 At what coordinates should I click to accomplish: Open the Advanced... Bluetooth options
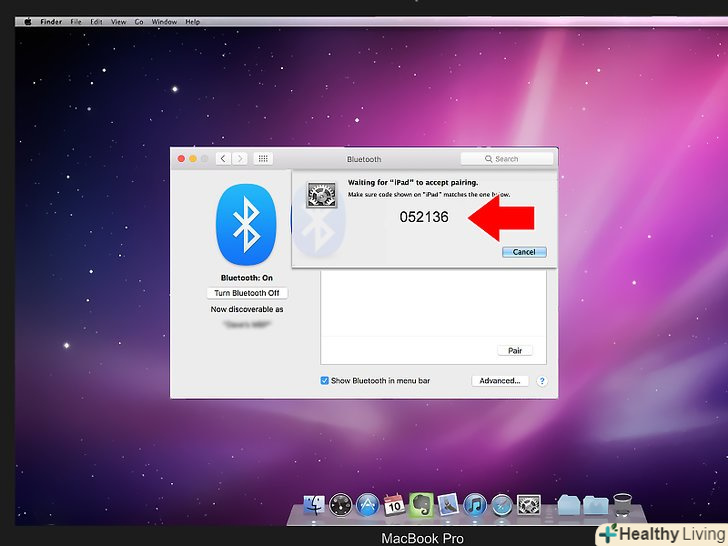pos(500,381)
